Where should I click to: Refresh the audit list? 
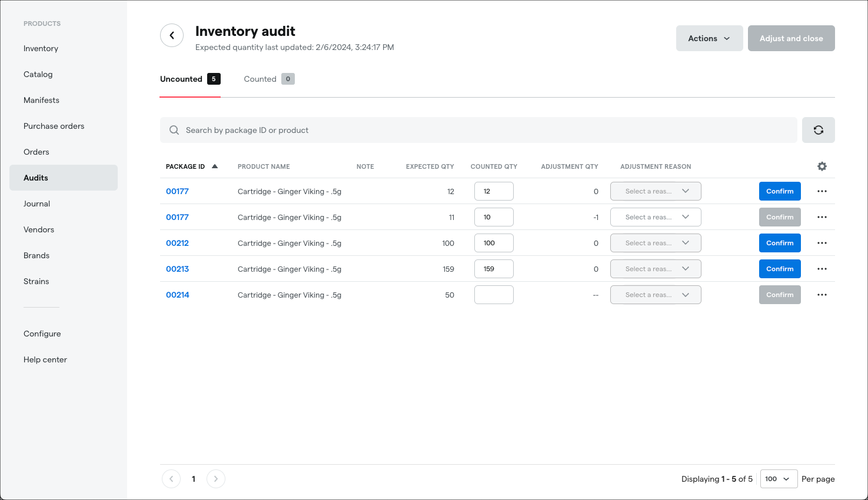point(818,130)
